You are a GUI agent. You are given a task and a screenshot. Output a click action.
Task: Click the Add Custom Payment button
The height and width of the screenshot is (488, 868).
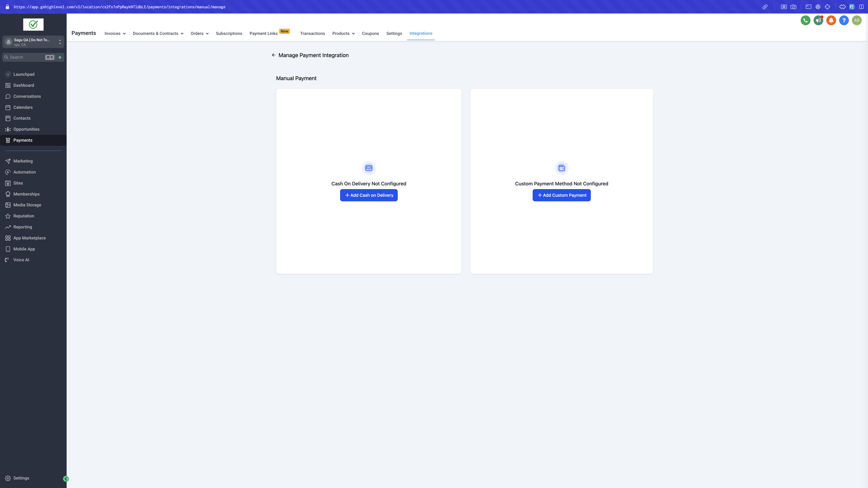click(561, 195)
